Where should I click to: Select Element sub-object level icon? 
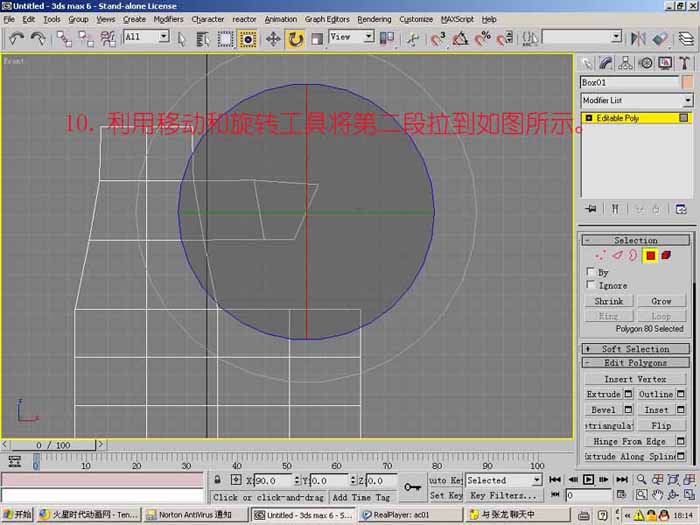(666, 255)
